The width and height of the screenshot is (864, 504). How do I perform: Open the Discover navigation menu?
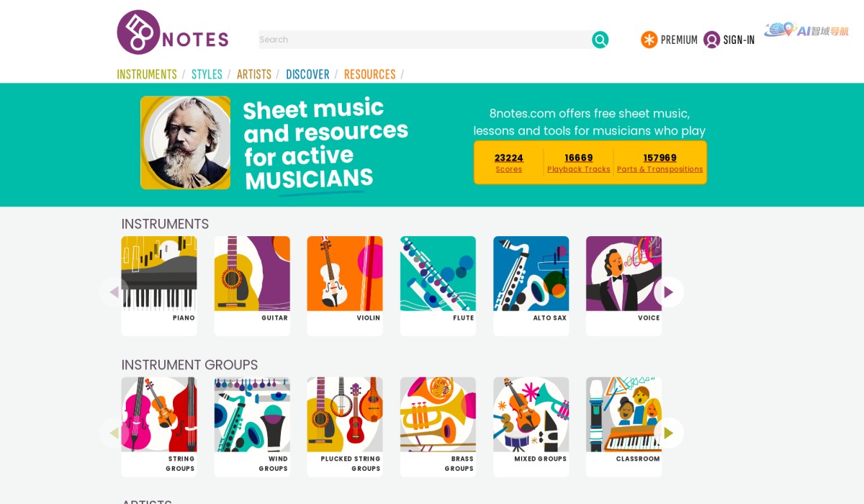[307, 74]
